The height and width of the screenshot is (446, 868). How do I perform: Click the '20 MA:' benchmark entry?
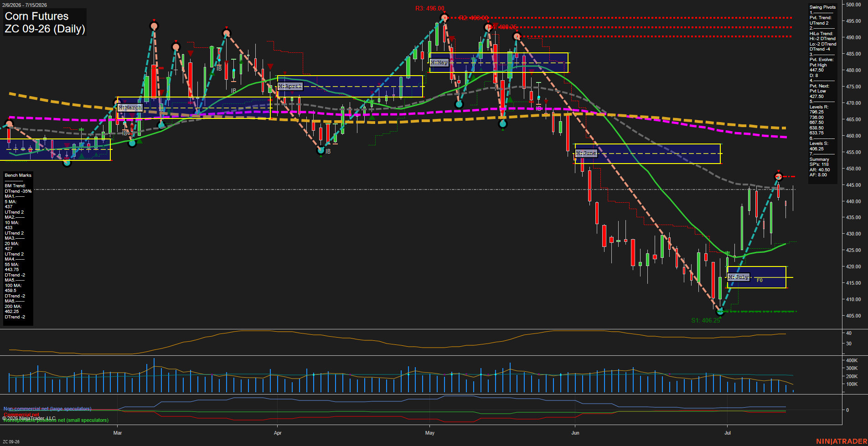12,244
